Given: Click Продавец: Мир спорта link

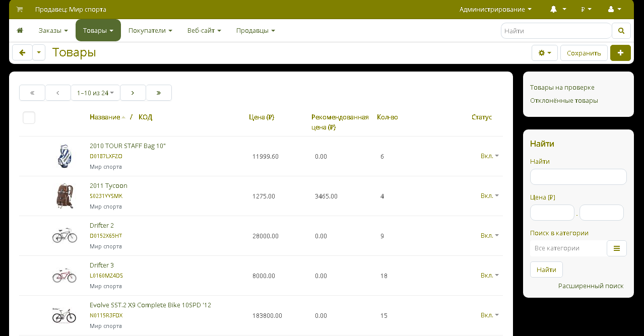Looking at the screenshot, I should pyautogui.click(x=71, y=9).
